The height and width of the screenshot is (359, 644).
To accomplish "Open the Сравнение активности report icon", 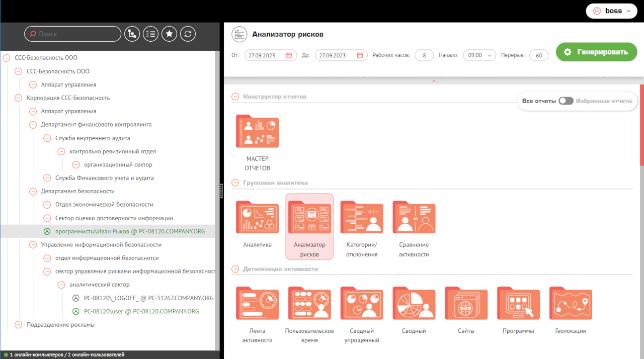I will tap(414, 218).
